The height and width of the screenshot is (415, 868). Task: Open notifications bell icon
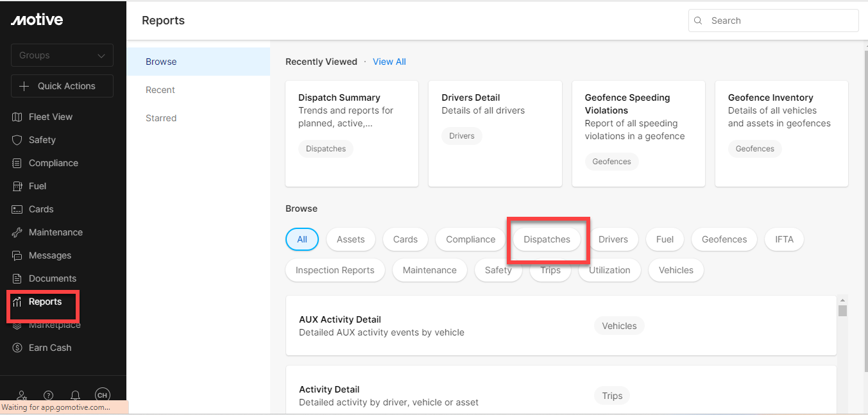75,395
